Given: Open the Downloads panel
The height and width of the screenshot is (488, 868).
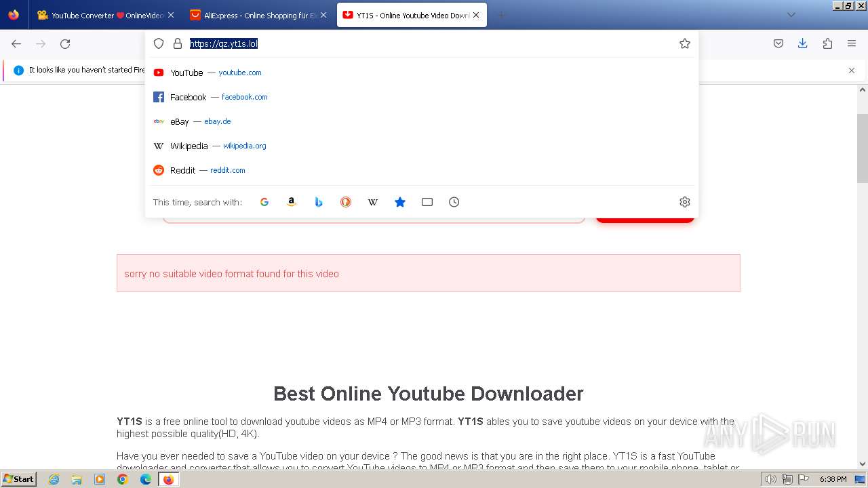Looking at the screenshot, I should point(802,43).
